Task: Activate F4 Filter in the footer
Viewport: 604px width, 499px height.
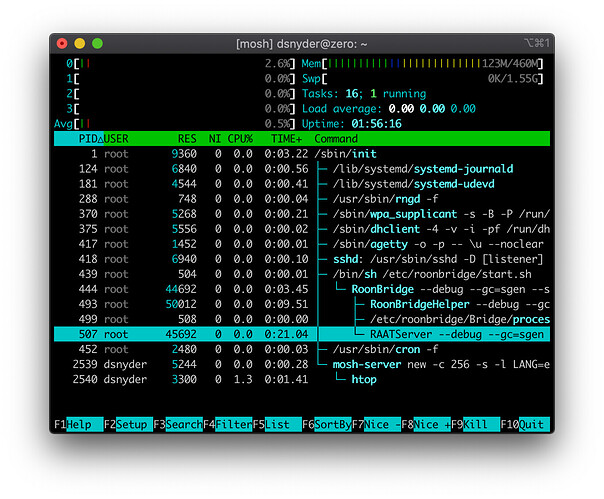Action: [x=228, y=424]
